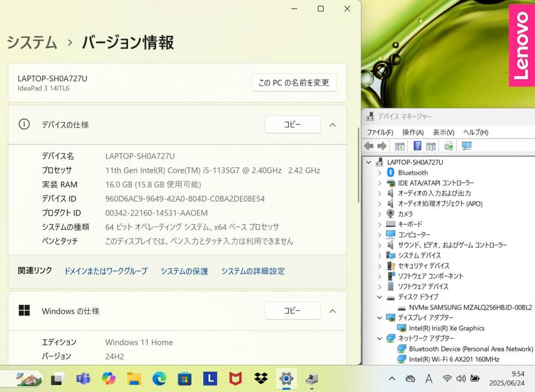The image size is (535, 392).
Task: Click the widgets landscape icon in taskbar
Action: tap(29, 379)
